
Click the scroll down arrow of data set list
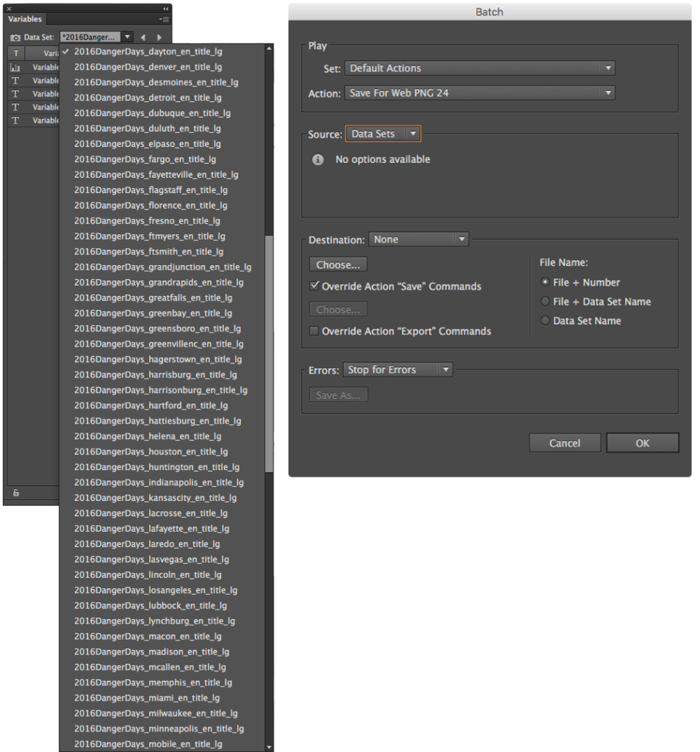pos(269,747)
